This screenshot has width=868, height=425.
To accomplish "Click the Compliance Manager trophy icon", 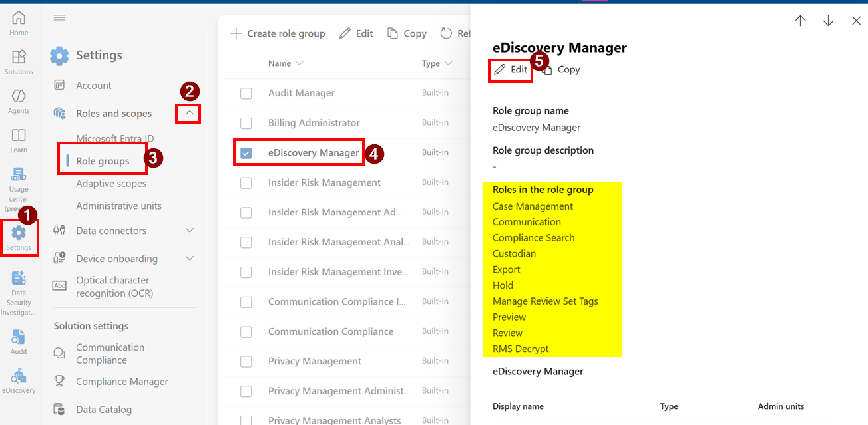I will [59, 381].
